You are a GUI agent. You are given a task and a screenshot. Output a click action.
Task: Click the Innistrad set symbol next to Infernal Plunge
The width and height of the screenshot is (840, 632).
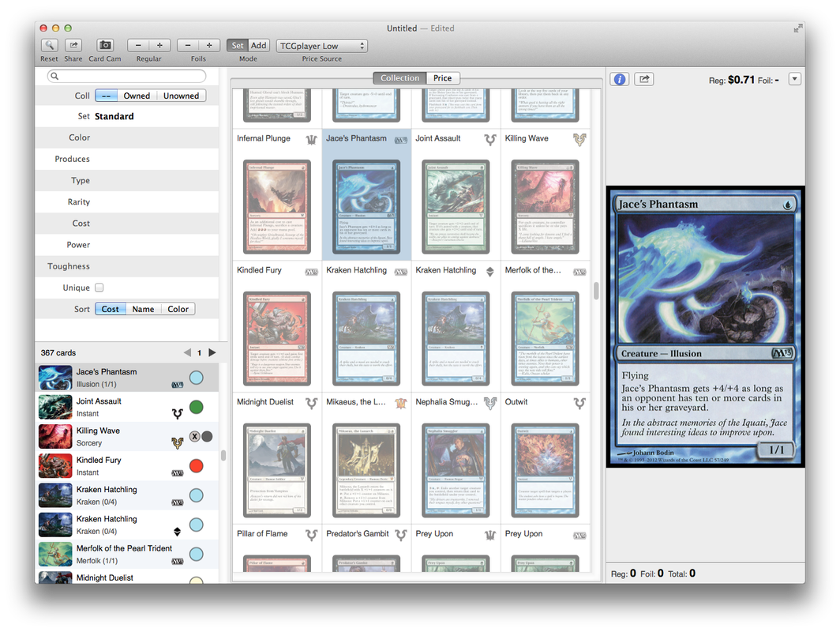tap(312, 138)
